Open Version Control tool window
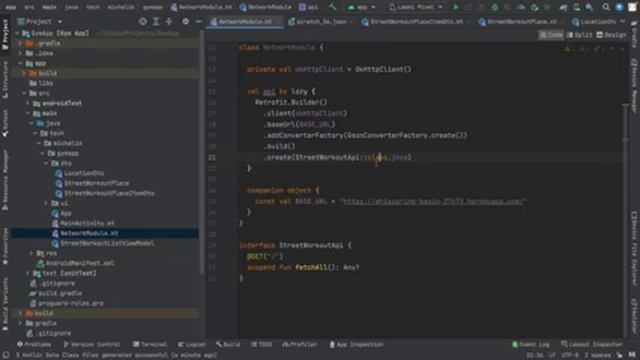Screen dimensions: 640x360 coord(92,344)
